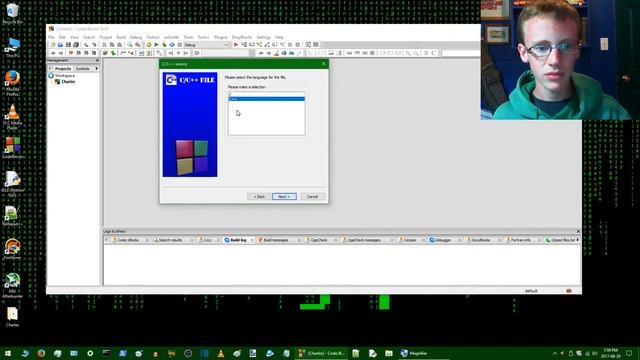Close the Logs & others panel
Screen dimensions: 640x360
click(578, 231)
